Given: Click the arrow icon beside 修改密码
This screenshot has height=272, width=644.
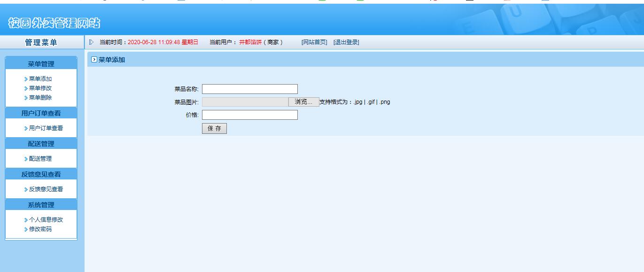Looking at the screenshot, I should tap(26, 229).
